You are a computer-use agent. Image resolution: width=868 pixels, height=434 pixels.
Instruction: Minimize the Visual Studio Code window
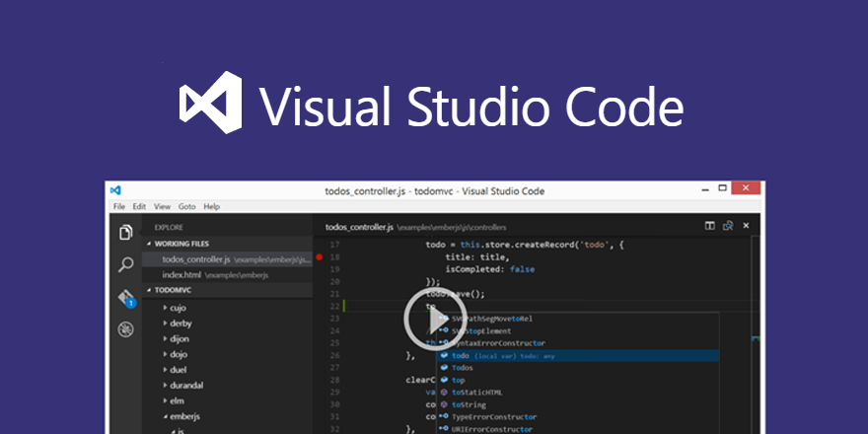pos(705,188)
